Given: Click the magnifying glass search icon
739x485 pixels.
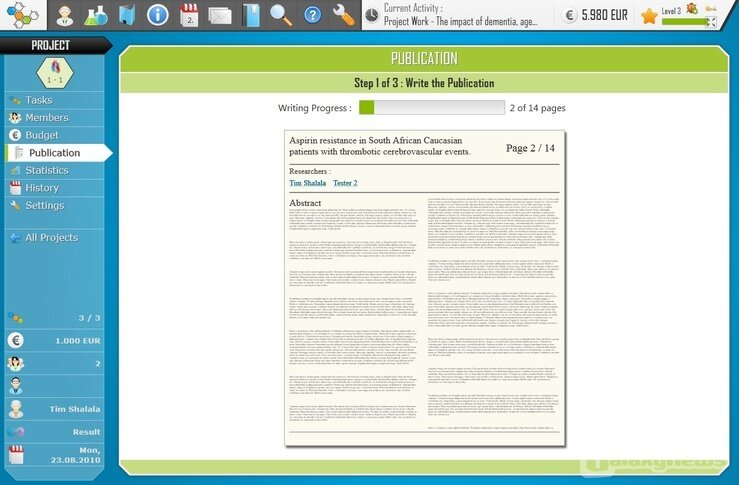Looking at the screenshot, I should [x=281, y=15].
